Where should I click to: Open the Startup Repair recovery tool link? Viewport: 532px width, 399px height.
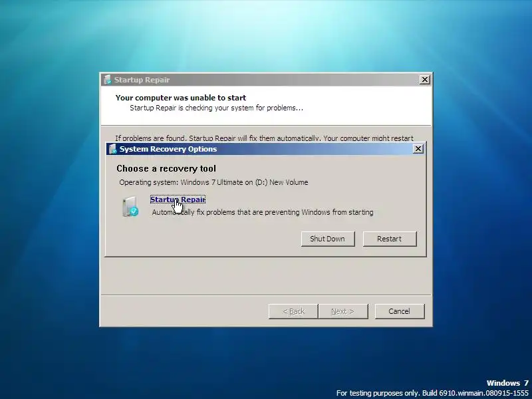(x=178, y=199)
